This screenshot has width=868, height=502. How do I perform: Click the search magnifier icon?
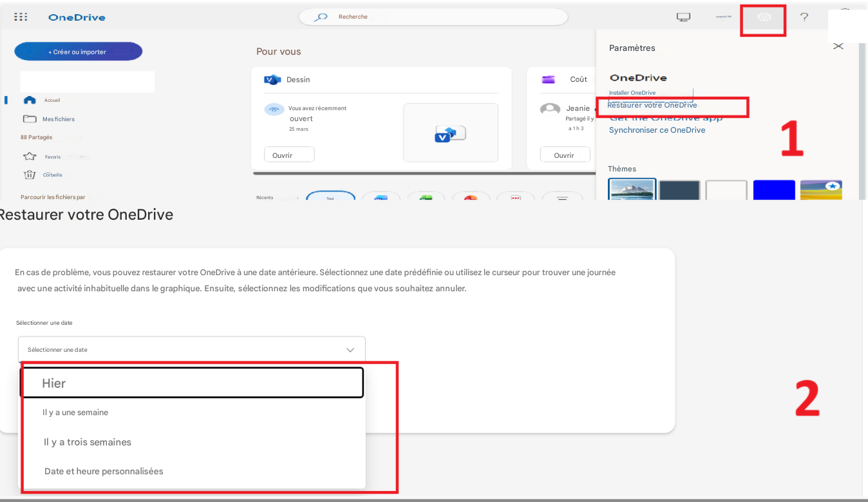321,17
